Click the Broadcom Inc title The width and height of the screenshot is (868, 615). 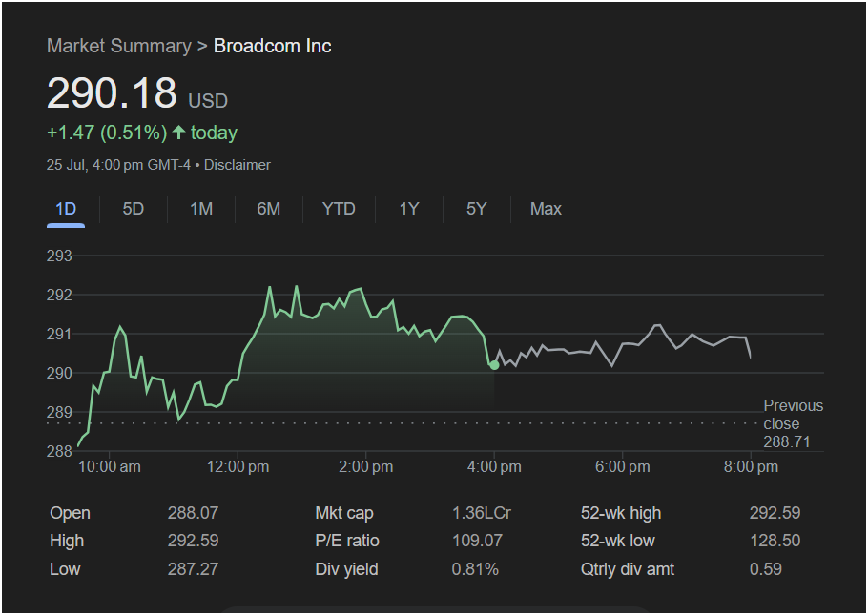pyautogui.click(x=273, y=46)
